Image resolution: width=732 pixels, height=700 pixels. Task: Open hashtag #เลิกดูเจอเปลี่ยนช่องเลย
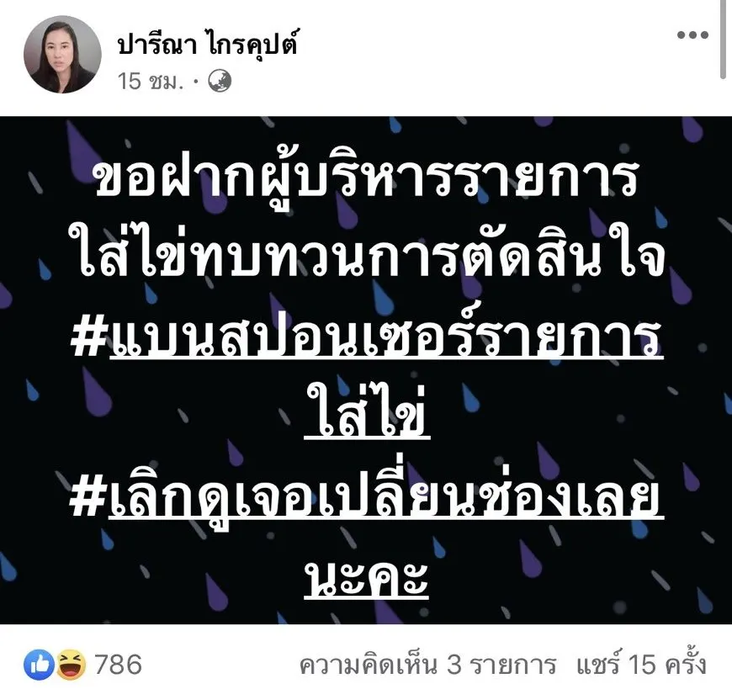[367, 497]
